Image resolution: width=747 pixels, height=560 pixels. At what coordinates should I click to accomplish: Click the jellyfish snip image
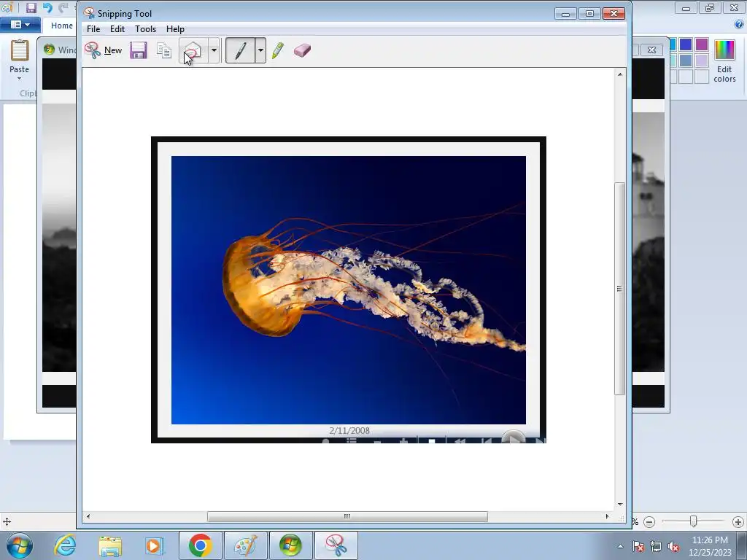point(349,290)
